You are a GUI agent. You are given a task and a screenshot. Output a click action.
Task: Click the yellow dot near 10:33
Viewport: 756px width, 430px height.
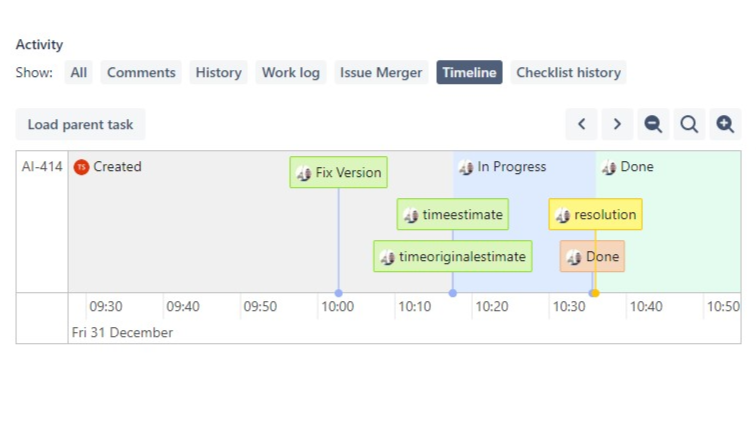pos(595,293)
